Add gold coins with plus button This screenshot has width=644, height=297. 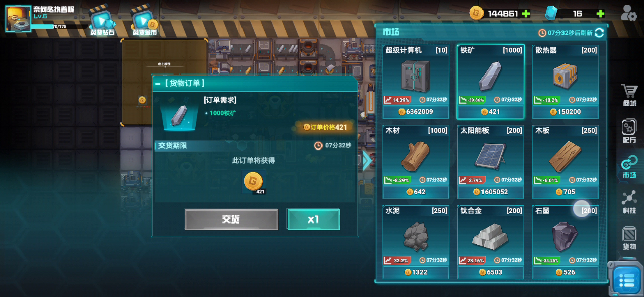(526, 14)
